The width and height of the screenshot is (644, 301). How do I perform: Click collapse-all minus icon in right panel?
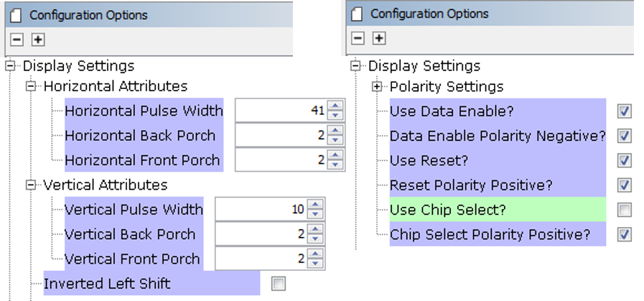coord(358,38)
